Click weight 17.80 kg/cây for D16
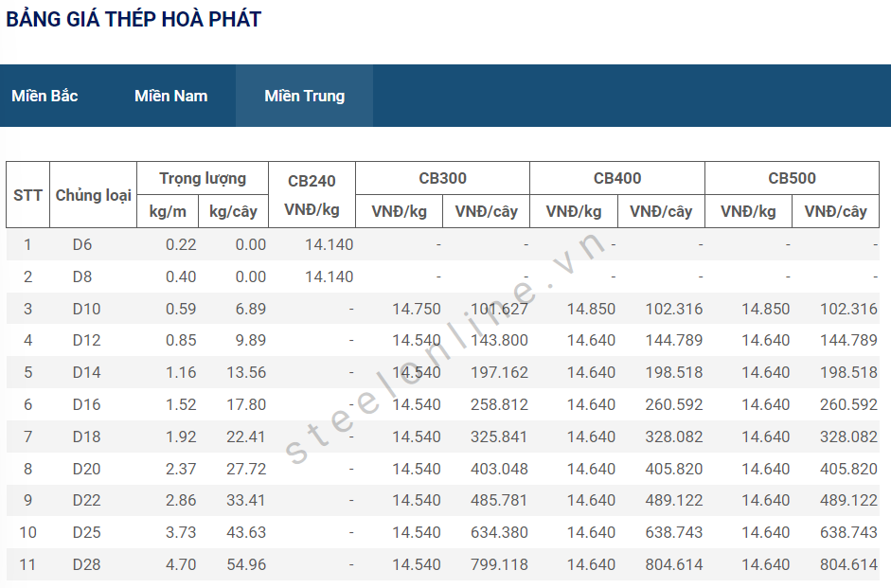The image size is (891, 588). click(x=246, y=404)
